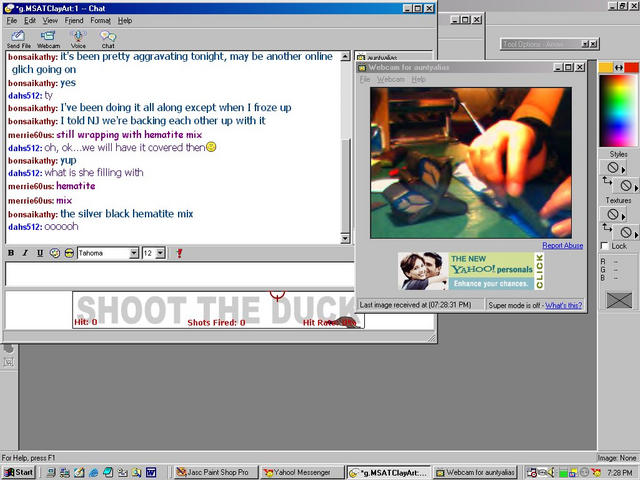Open the View menu in chat window
Screen dimensions: 640x480
[50, 20]
